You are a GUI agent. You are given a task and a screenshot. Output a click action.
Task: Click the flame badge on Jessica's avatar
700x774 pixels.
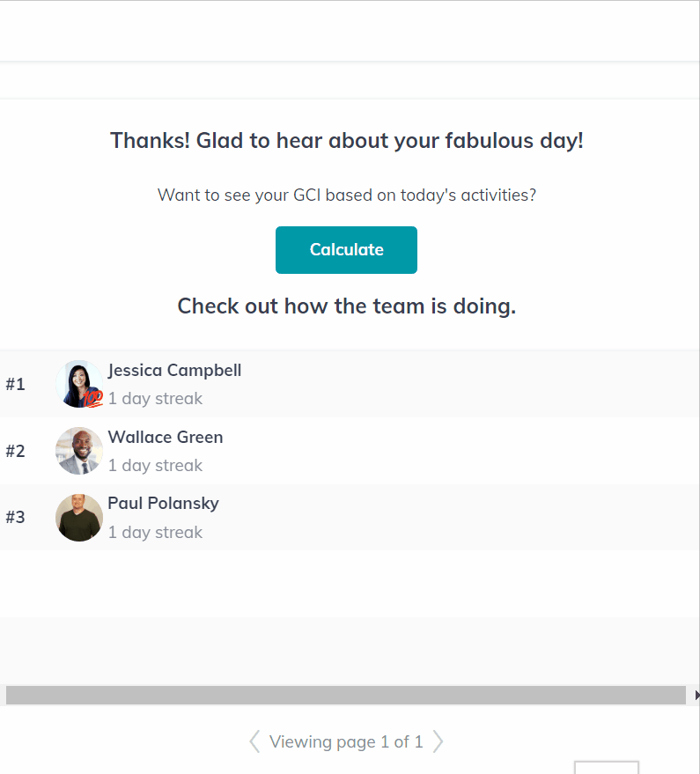pyautogui.click(x=92, y=398)
